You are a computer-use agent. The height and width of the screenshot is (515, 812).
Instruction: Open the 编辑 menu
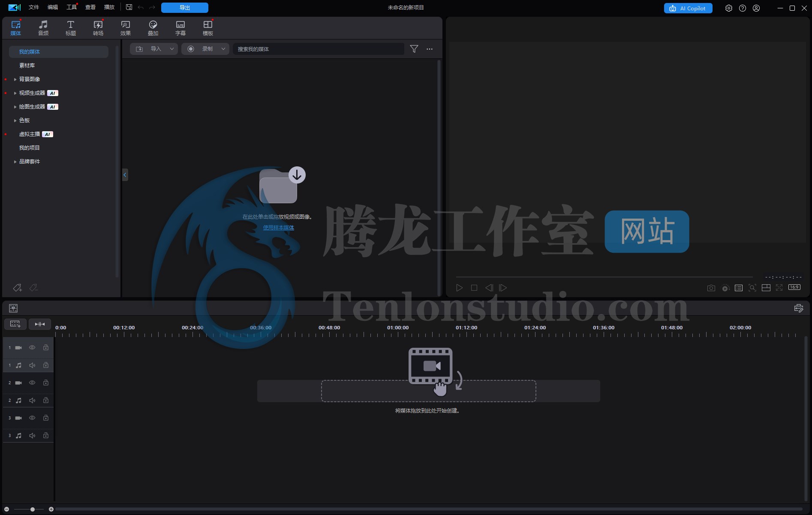coord(53,7)
